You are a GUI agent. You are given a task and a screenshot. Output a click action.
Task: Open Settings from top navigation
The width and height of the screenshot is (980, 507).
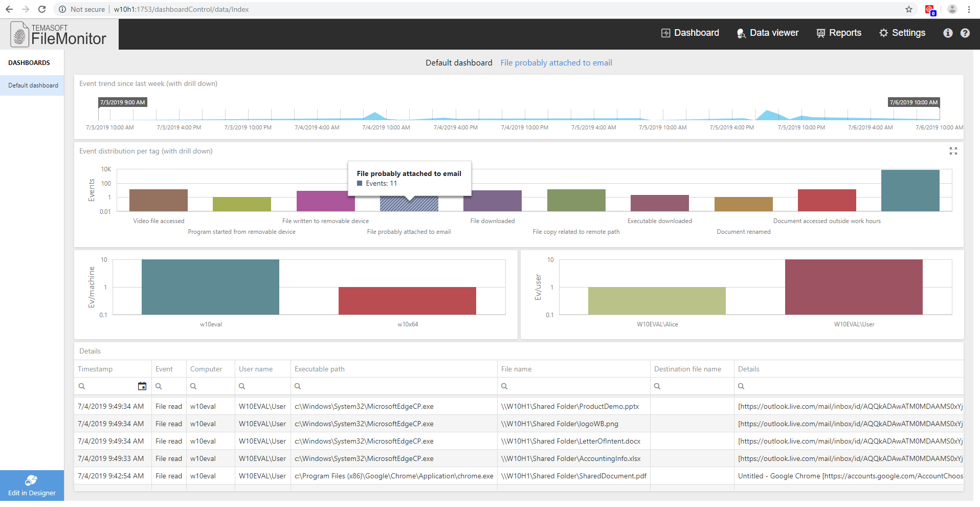click(902, 33)
